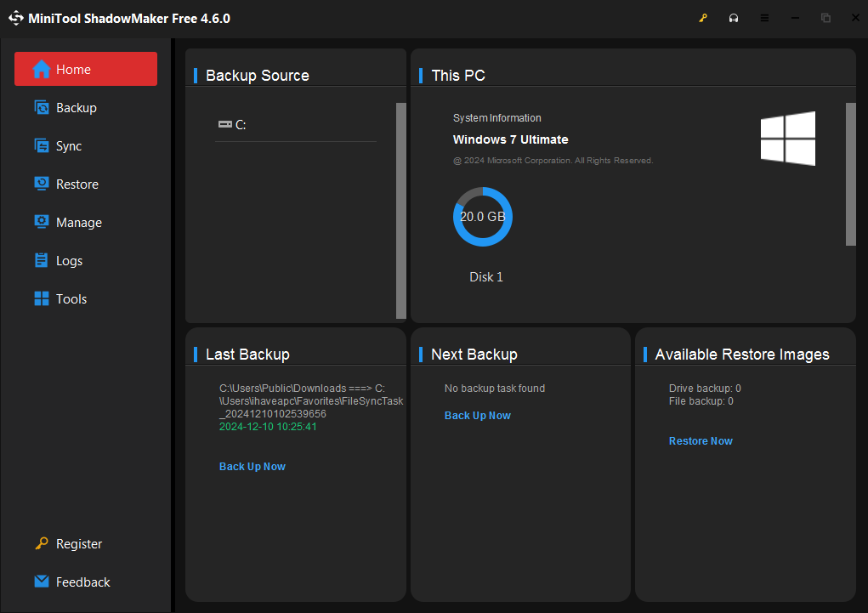Click the Manage icon in sidebar
The width and height of the screenshot is (868, 613).
point(42,222)
